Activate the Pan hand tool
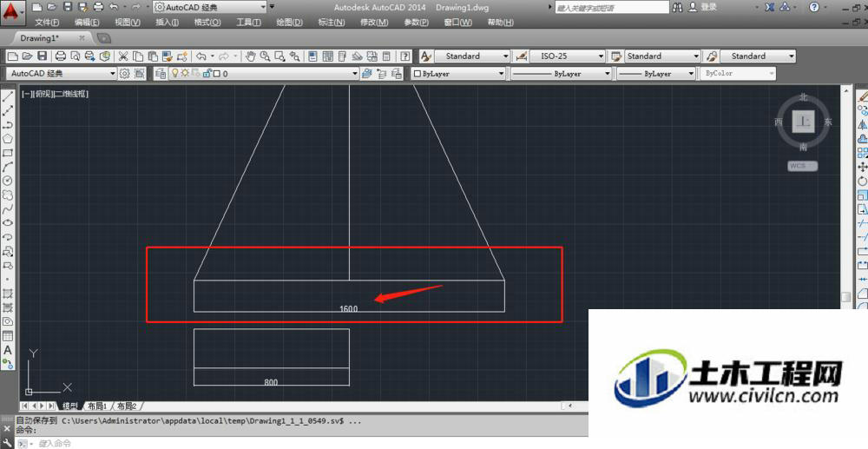 [251, 56]
